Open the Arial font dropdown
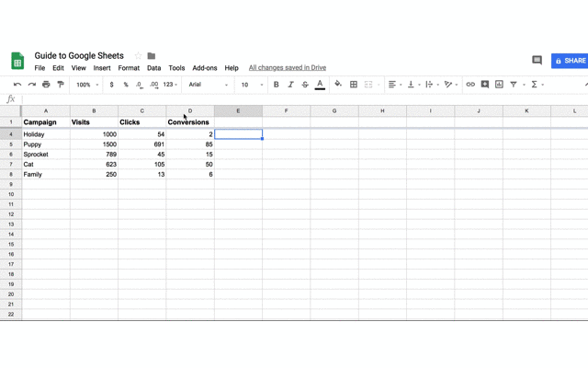This screenshot has width=588, height=368. pyautogui.click(x=209, y=85)
